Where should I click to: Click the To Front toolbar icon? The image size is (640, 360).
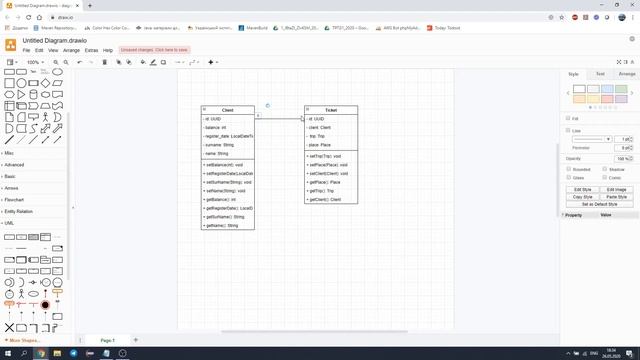118,62
